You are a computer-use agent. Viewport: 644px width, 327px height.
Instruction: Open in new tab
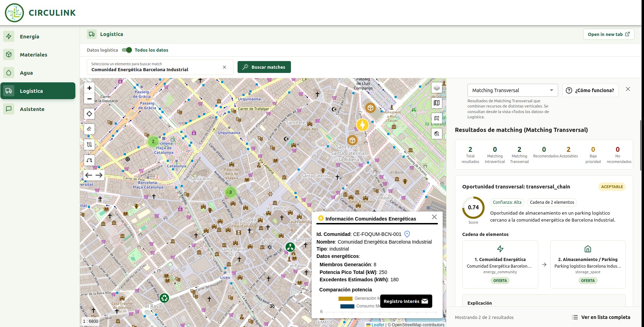tap(609, 34)
